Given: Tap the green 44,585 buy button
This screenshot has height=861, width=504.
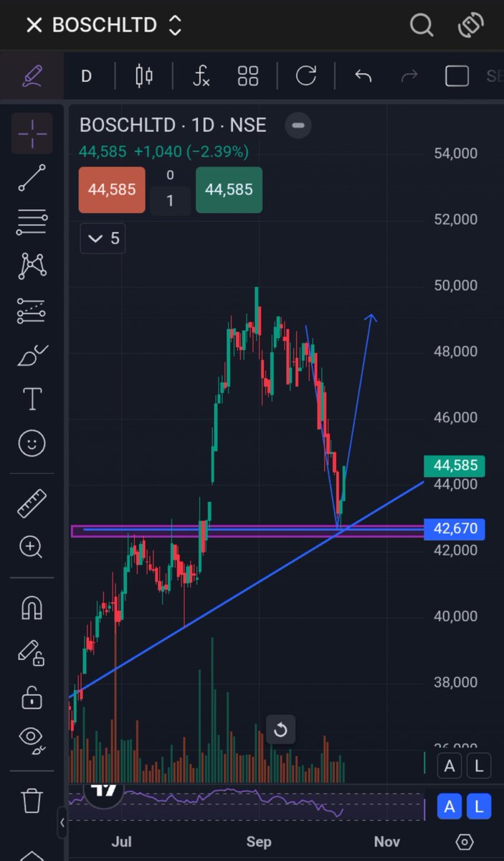Looking at the screenshot, I should point(229,190).
